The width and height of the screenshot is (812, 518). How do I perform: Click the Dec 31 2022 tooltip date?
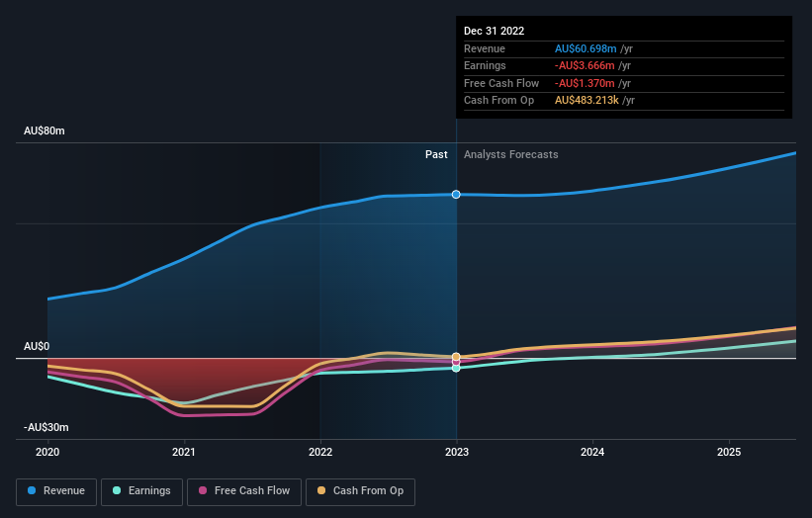(495, 31)
